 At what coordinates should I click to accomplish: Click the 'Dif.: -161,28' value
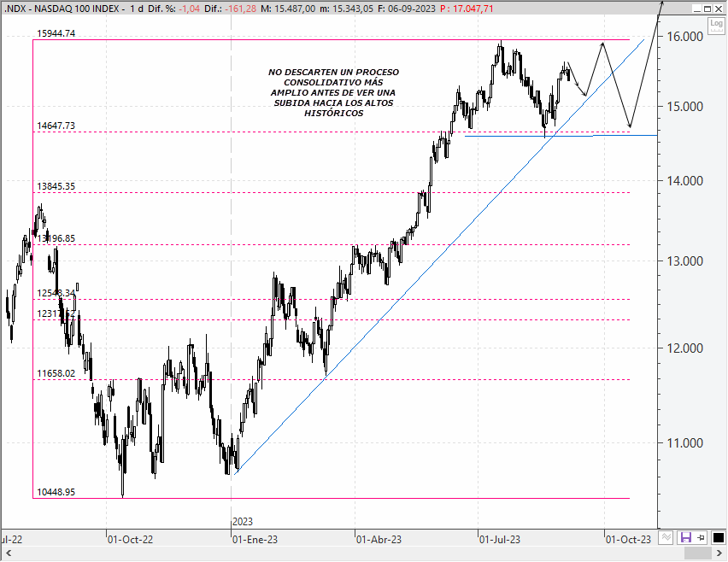point(231,9)
